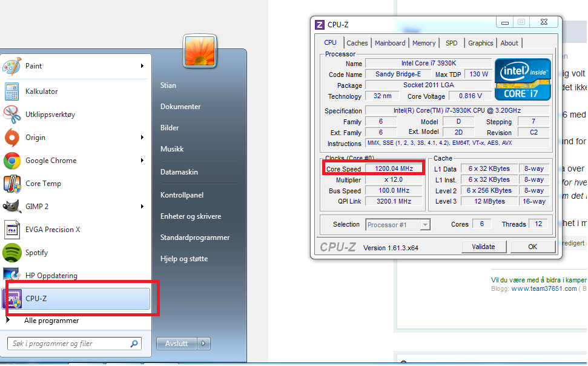Screen dimensions: 588x366
Task: Click the Core Voltage value 0.816 V
Action: (471, 96)
